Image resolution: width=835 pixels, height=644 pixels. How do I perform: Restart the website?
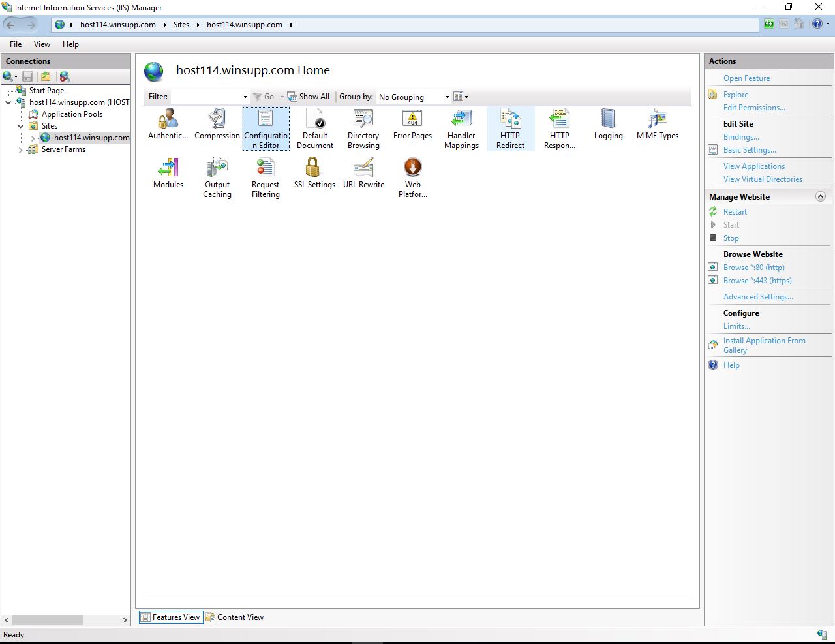[735, 212]
